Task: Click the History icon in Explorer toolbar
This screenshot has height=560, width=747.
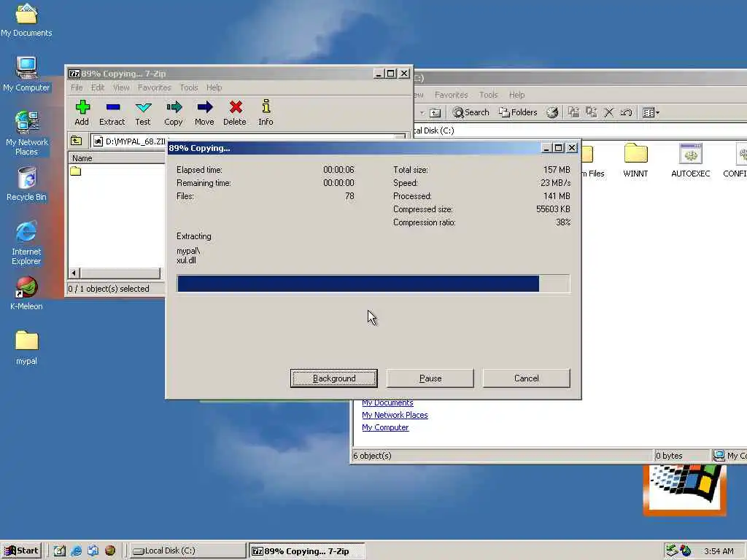Action: click(x=552, y=112)
